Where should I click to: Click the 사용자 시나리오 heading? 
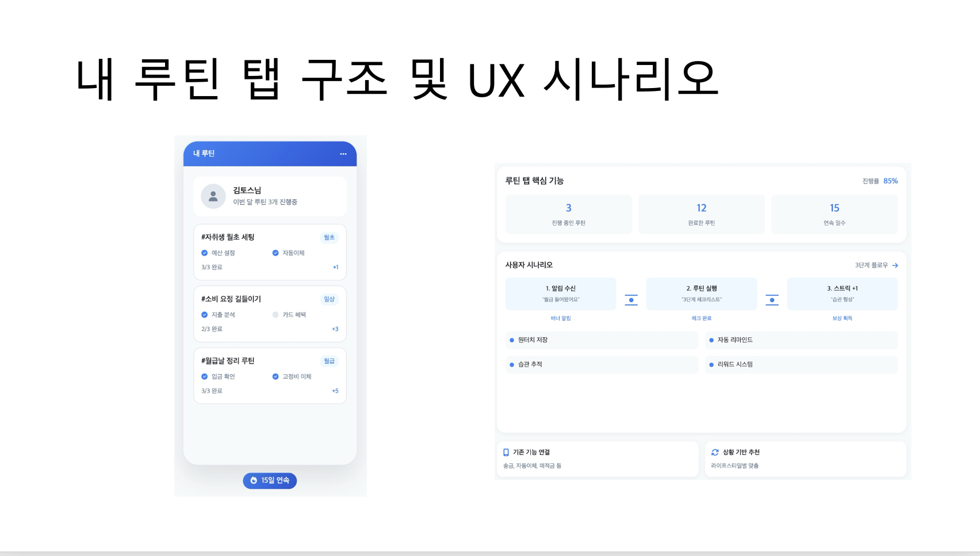(x=529, y=265)
